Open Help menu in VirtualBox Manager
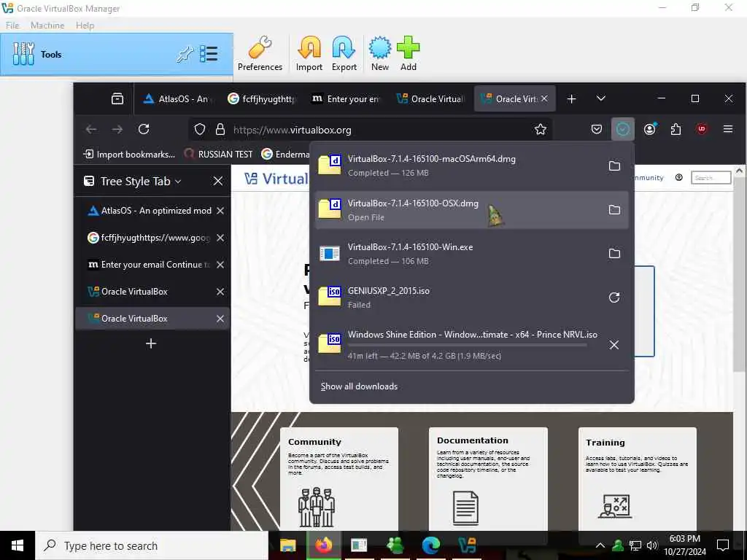 (x=85, y=26)
